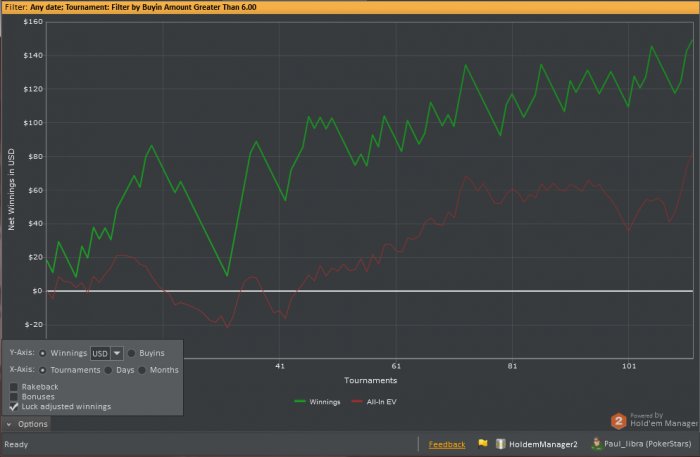Click the 101 x-axis tick label
Viewport: 700px width, 457px height.
coord(629,366)
